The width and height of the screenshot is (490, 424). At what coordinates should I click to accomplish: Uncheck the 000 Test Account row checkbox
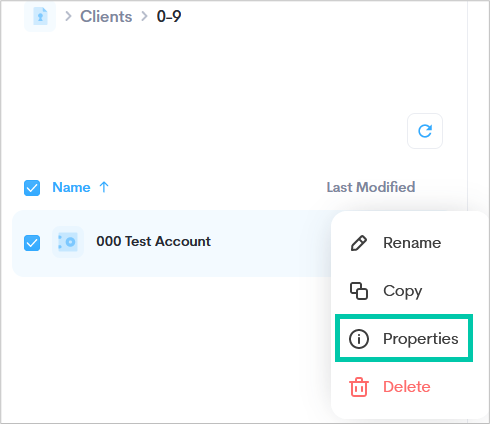tap(32, 243)
